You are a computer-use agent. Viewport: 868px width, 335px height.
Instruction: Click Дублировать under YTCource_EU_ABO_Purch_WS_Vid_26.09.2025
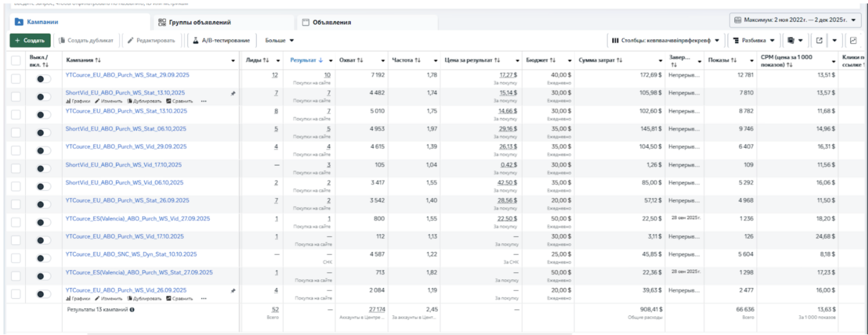click(x=144, y=298)
